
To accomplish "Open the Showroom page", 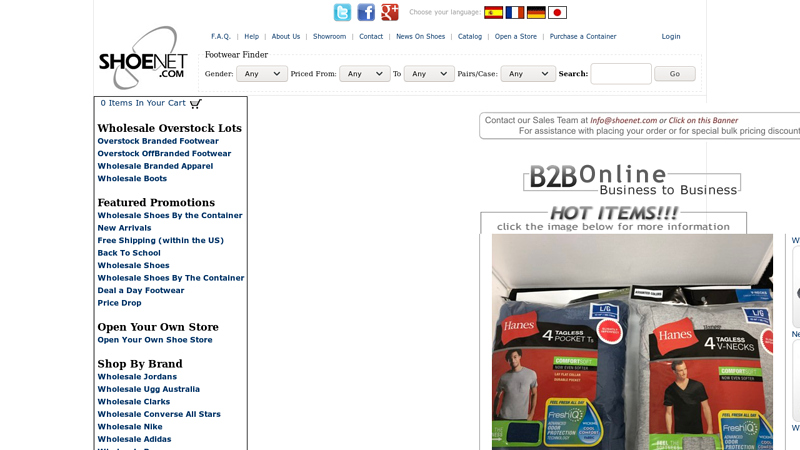I will (330, 36).
